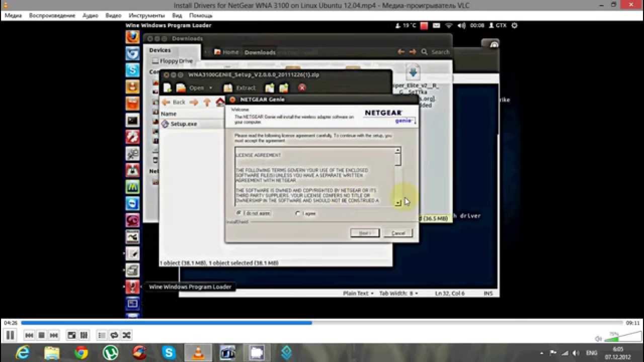Open the Вид menu

pyautogui.click(x=177, y=16)
